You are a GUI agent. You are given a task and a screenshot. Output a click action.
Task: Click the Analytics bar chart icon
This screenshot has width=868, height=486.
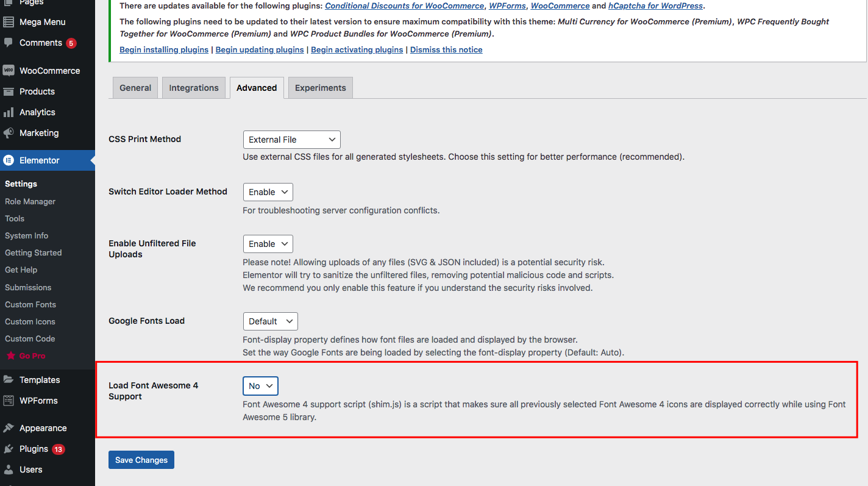coord(9,112)
